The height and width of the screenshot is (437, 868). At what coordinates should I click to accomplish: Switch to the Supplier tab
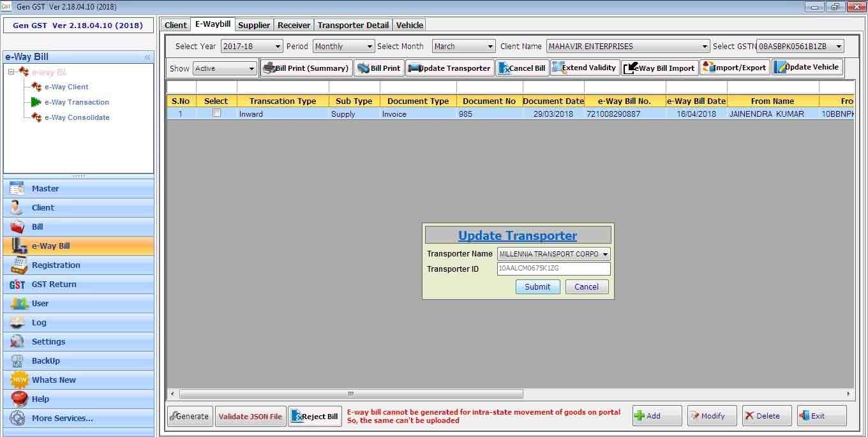[x=254, y=25]
